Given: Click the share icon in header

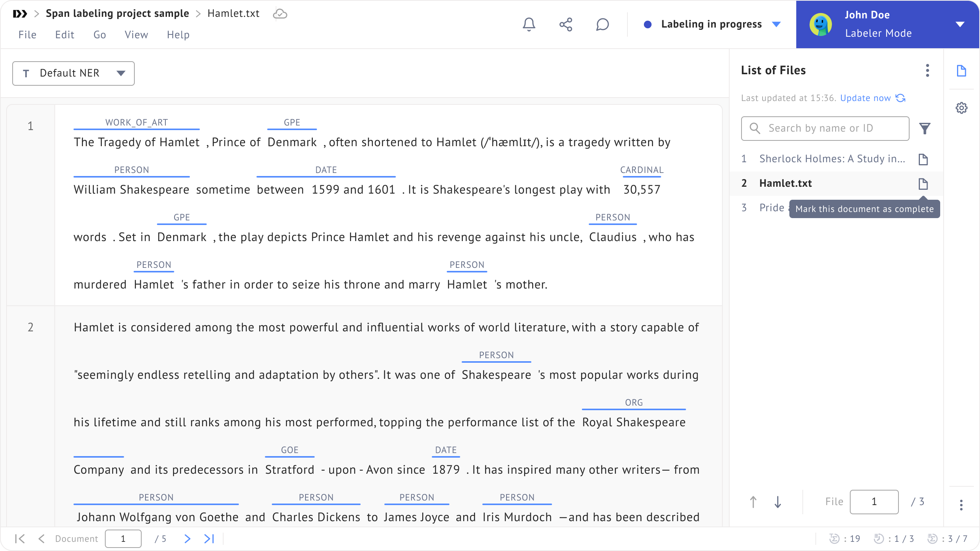Looking at the screenshot, I should tap(566, 24).
